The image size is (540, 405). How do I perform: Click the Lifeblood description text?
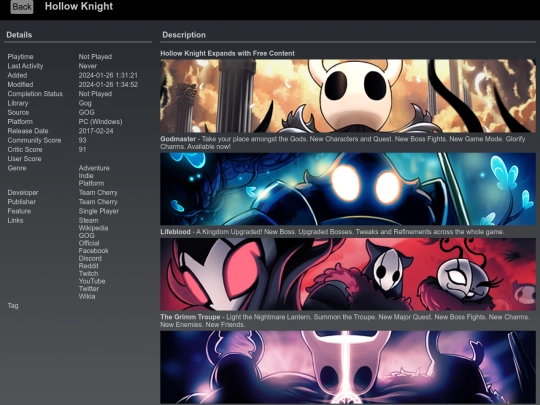[x=332, y=232]
